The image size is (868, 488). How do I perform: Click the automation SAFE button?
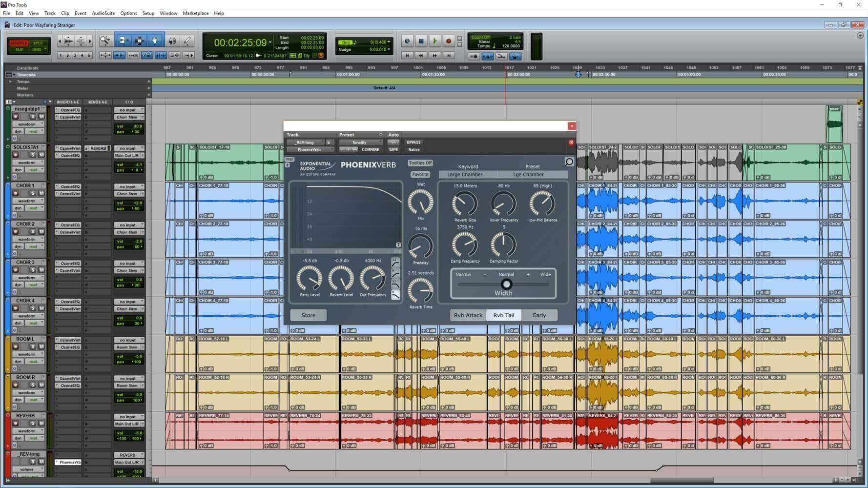(x=393, y=150)
